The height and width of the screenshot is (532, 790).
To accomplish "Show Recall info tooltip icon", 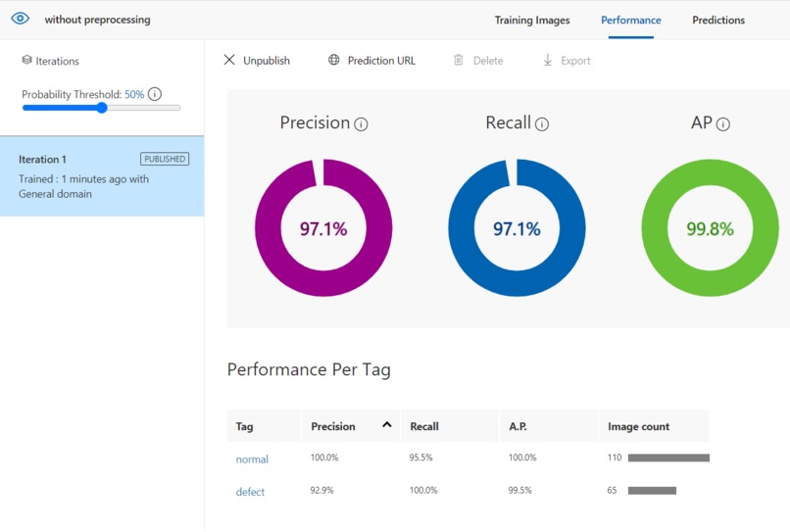I will pyautogui.click(x=542, y=124).
